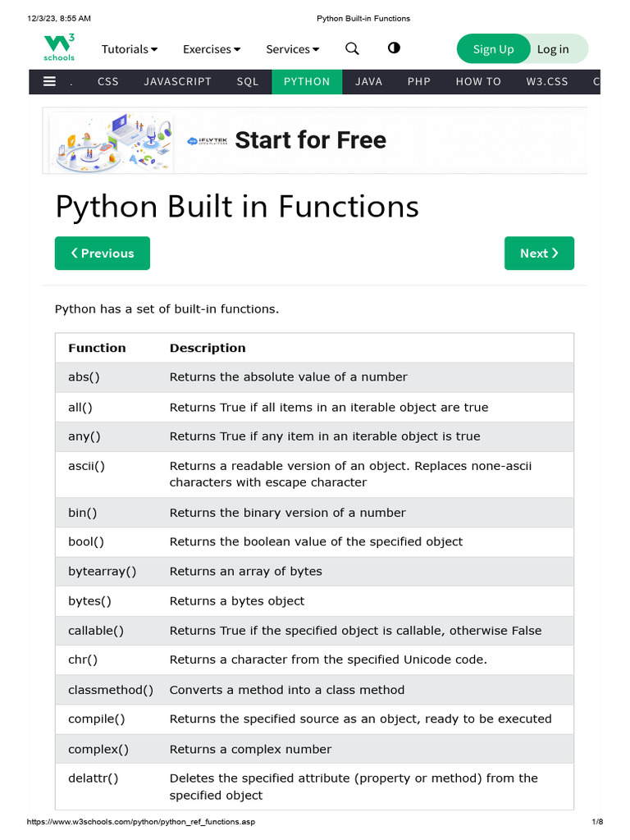
Task: Click the Next page button
Action: coord(539,253)
